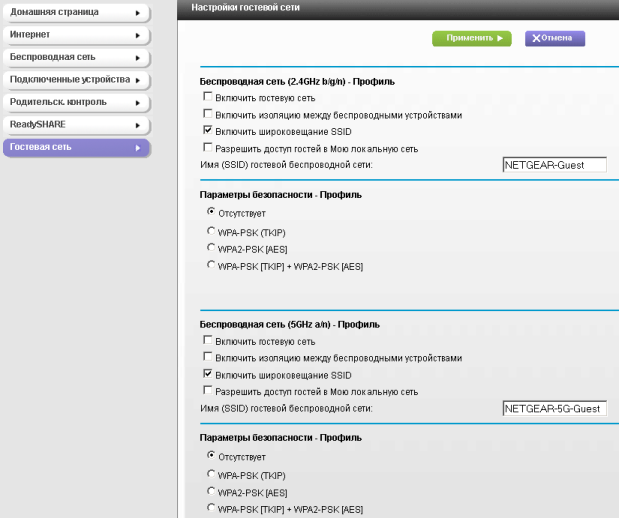Open Родительск. контроль sidebar item
Screen dimensions: 619x518
(x=76, y=103)
